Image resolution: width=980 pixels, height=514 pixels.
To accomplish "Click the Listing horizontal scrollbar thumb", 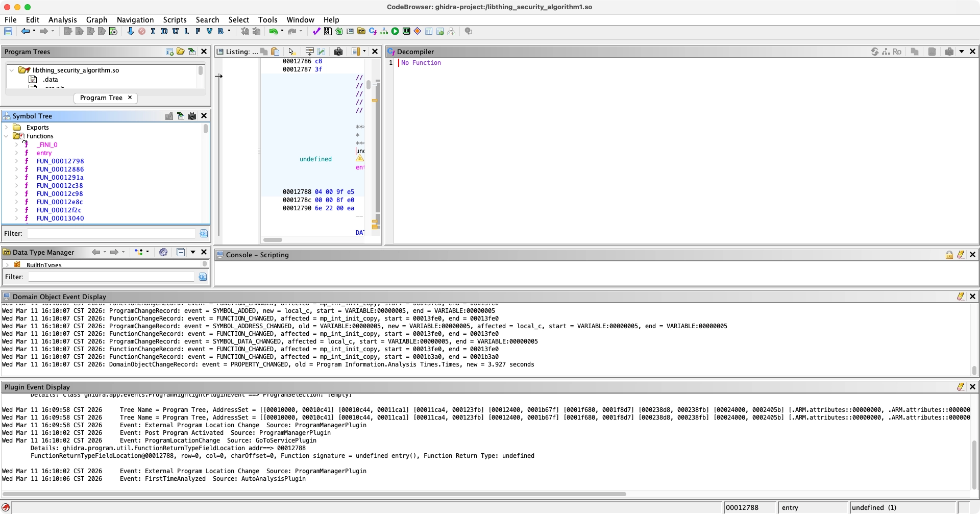I will tap(273, 240).
